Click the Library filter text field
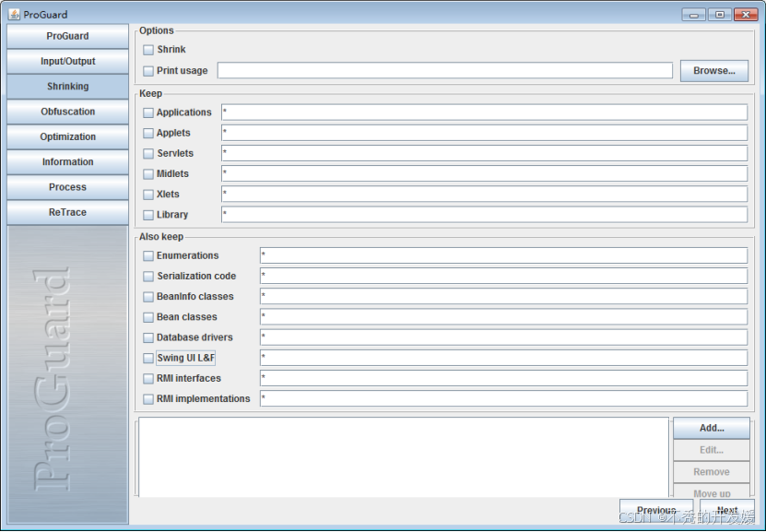This screenshot has height=532, width=766. (484, 215)
